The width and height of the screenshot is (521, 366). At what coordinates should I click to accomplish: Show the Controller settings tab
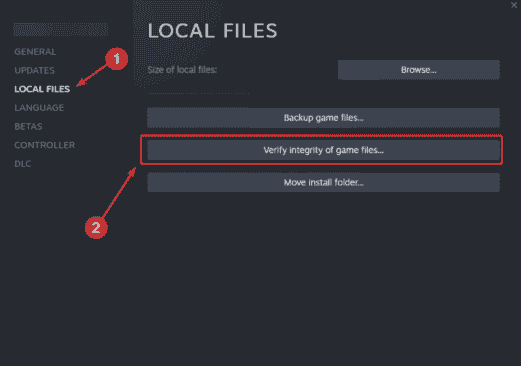(45, 145)
